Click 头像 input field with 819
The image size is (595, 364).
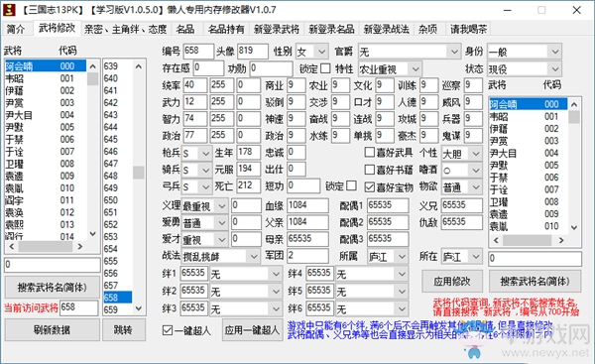[253, 52]
